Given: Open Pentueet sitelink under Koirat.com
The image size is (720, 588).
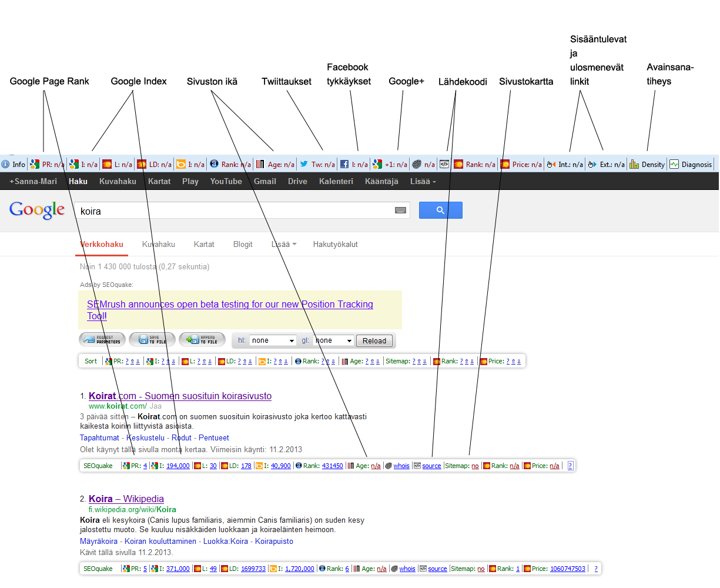Looking at the screenshot, I should (214, 437).
